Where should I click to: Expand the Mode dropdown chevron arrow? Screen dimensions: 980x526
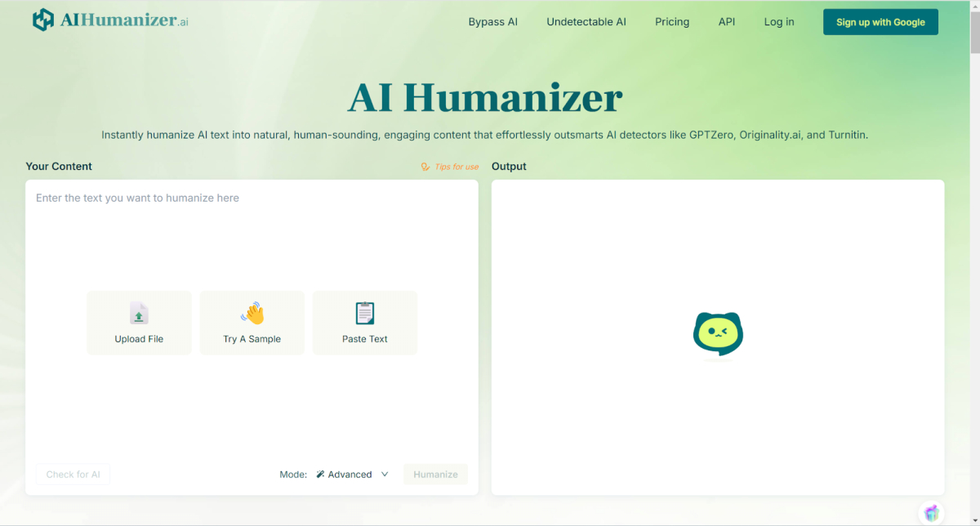tap(385, 475)
